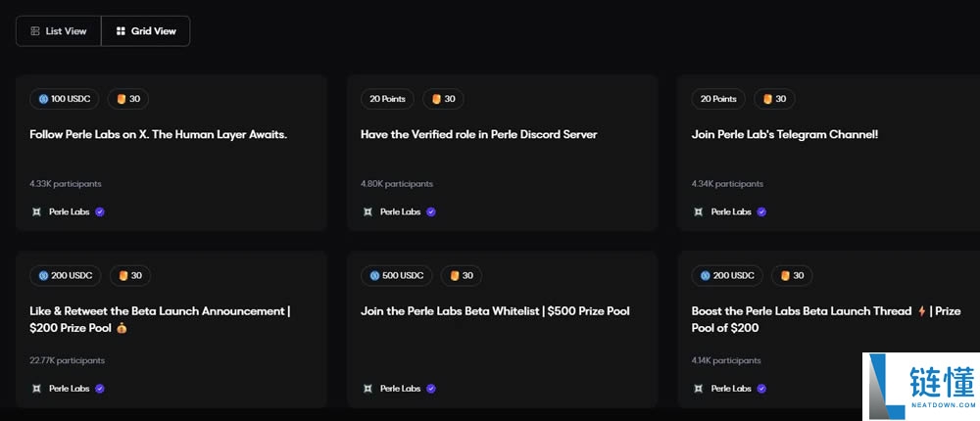The width and height of the screenshot is (980, 421).
Task: Click 200 USDC badge on Like & Retweet card
Action: click(x=65, y=275)
